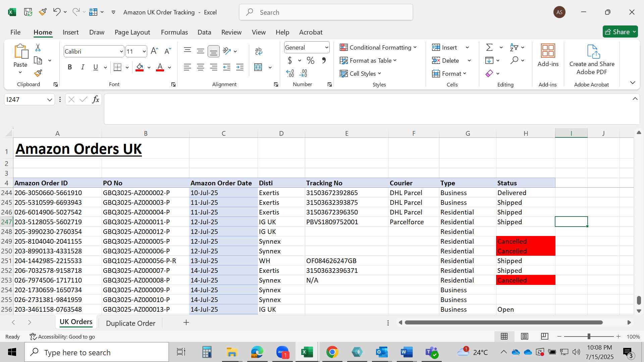Switch to the Insert tab

click(71, 32)
